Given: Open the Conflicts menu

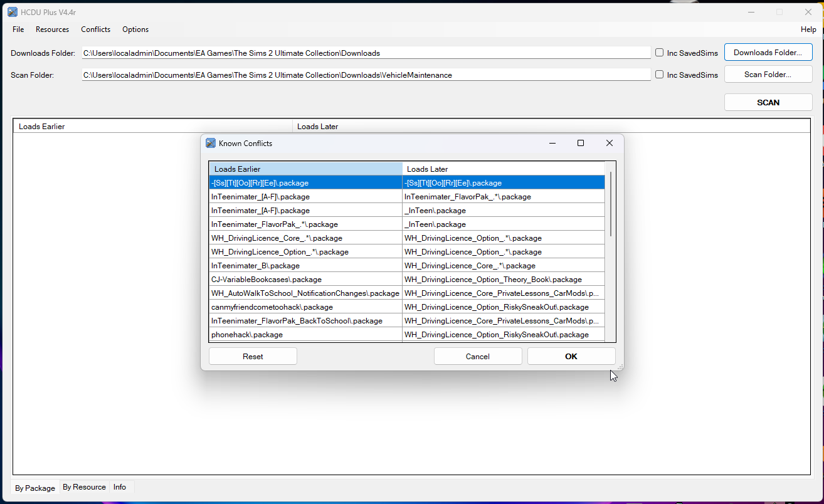Looking at the screenshot, I should pos(95,29).
